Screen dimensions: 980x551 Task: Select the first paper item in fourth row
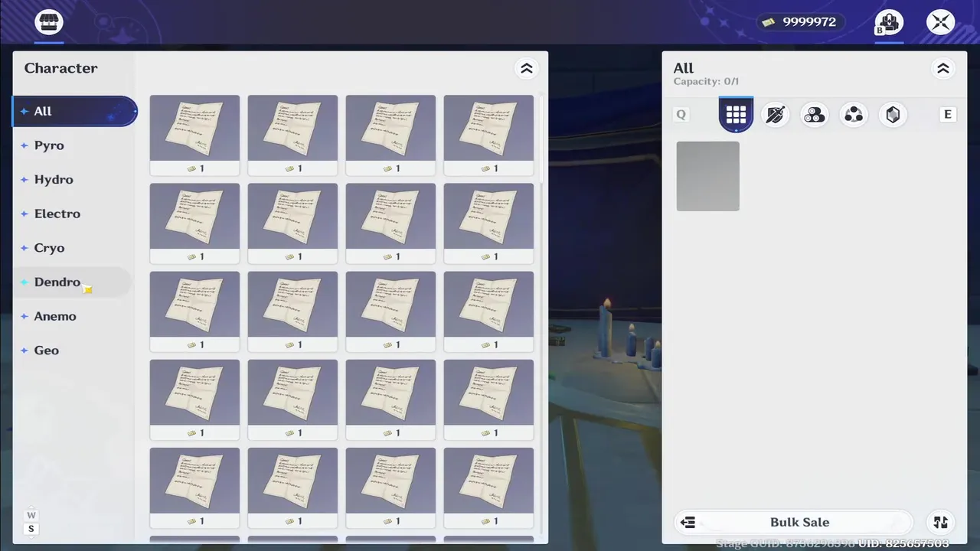[194, 400]
